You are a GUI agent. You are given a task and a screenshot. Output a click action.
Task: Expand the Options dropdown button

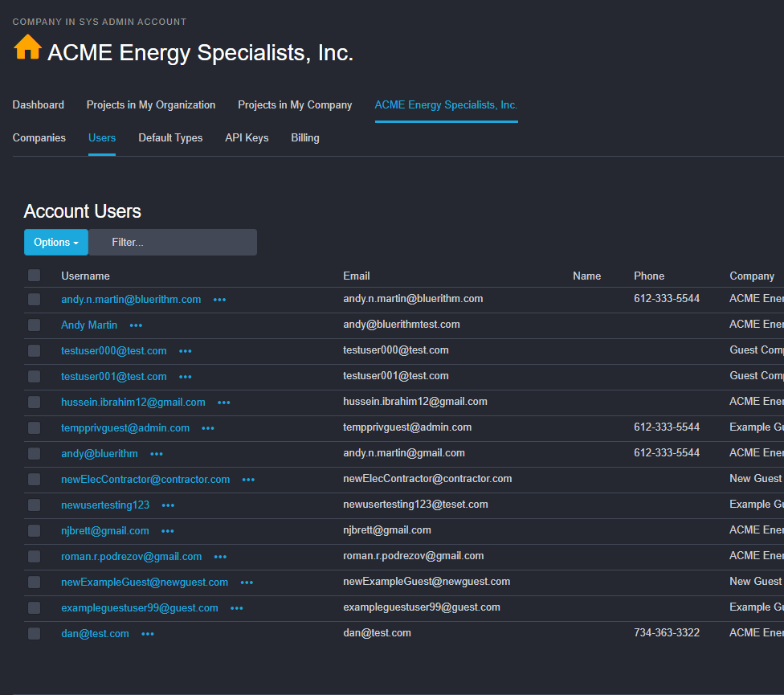(56, 242)
